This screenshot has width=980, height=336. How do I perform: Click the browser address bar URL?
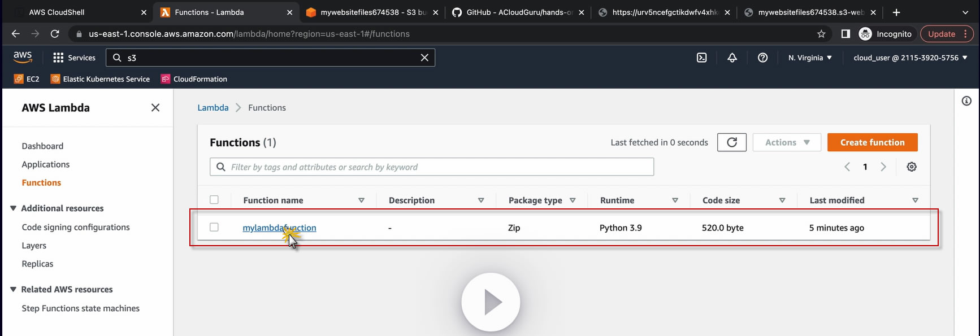[249, 34]
